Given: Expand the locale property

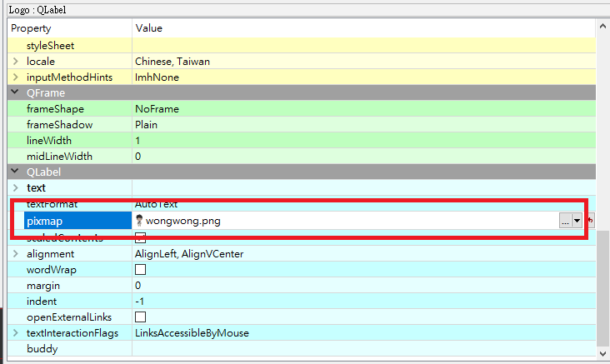Looking at the screenshot, I should pos(16,61).
